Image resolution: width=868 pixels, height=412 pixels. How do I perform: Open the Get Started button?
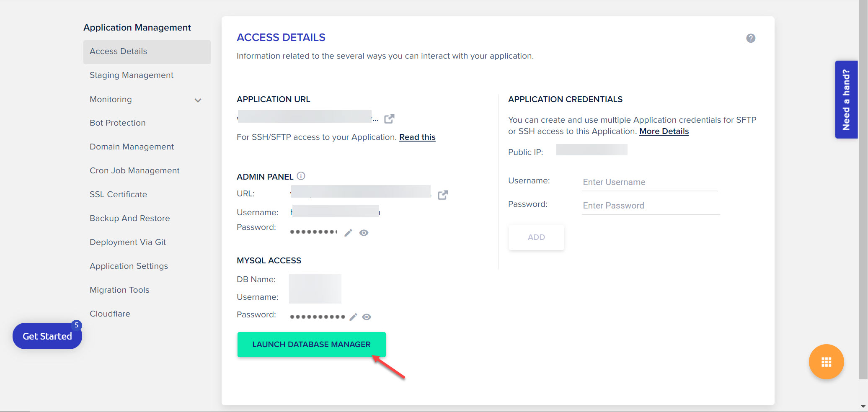point(47,336)
